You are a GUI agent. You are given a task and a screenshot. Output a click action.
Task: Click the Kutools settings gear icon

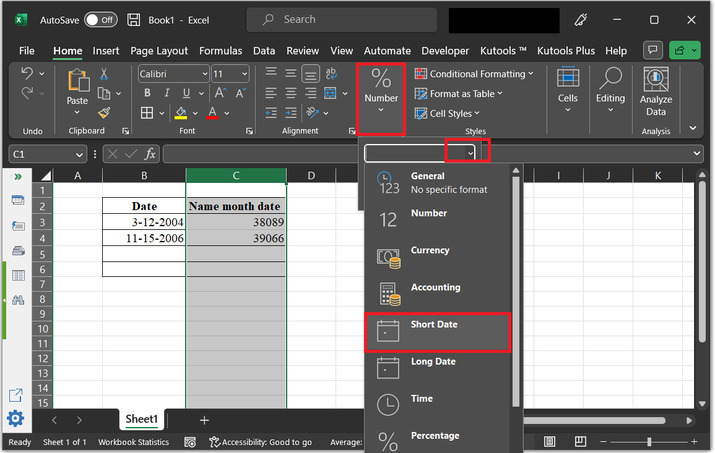(x=16, y=419)
